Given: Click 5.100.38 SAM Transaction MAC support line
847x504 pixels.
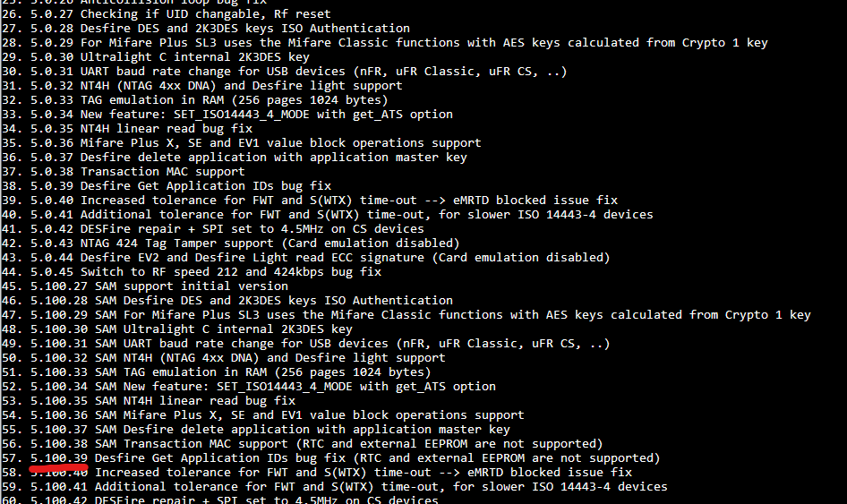Looking at the screenshot, I should point(303,443).
